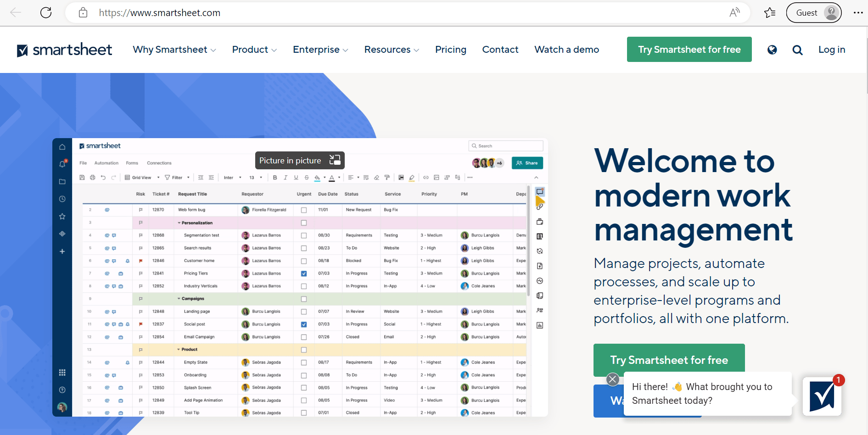
Task: Toggle Bold formatting in the sheet toolbar
Action: point(275,178)
